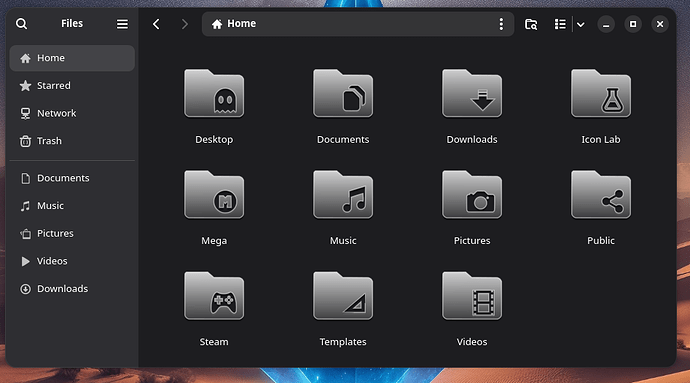Open the path bar three-dot menu
690x383 pixels.
[501, 24]
